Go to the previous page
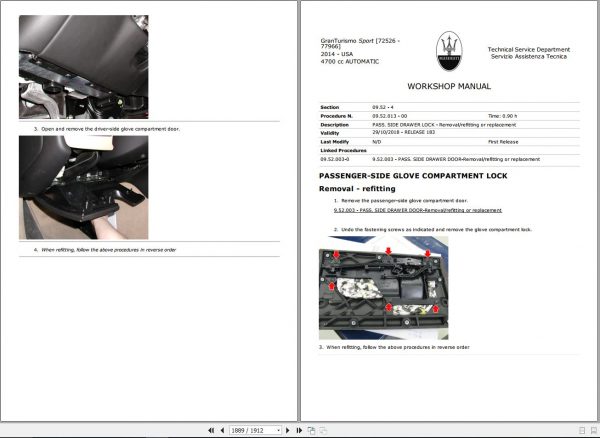 coord(222,430)
